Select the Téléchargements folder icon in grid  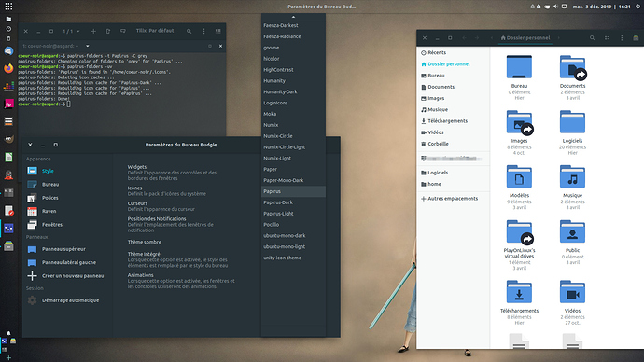point(519,292)
